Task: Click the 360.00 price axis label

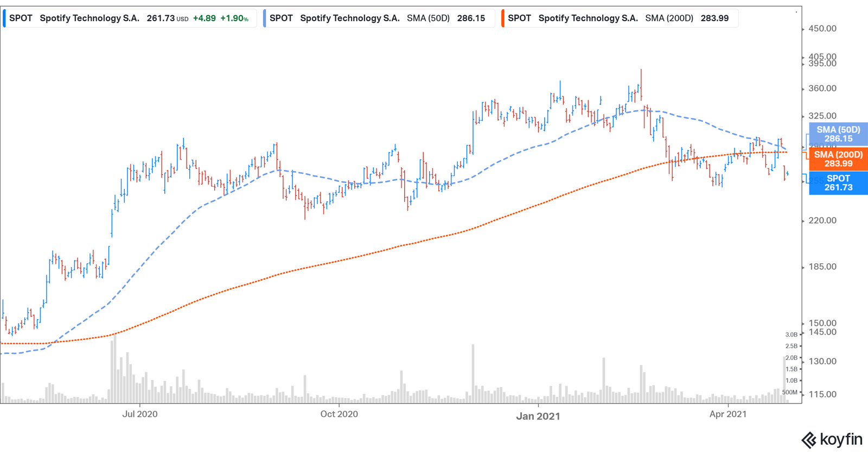Action: [822, 89]
